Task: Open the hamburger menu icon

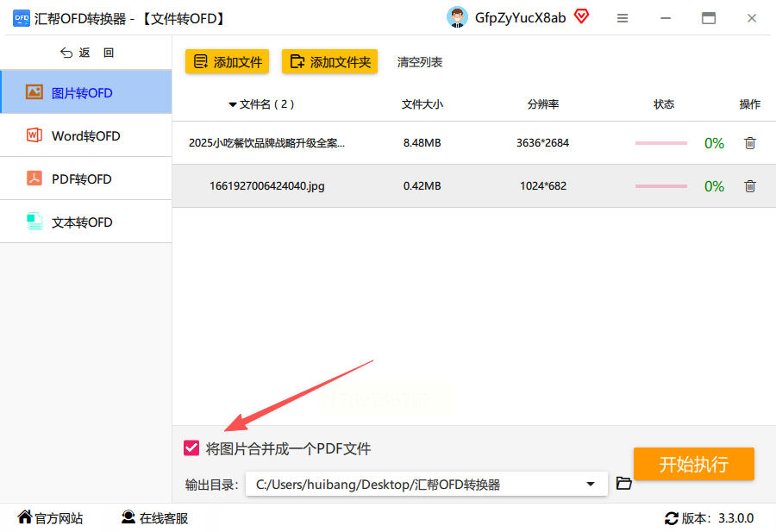Action: coord(623,18)
